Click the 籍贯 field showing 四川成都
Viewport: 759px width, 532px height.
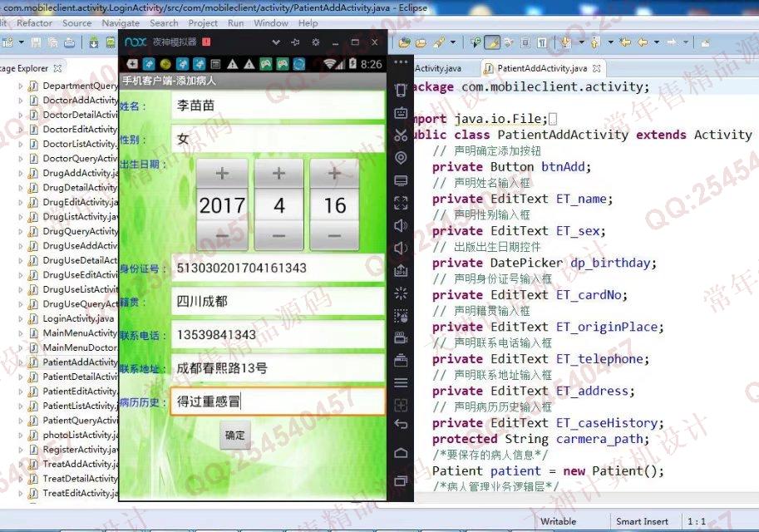[278, 301]
